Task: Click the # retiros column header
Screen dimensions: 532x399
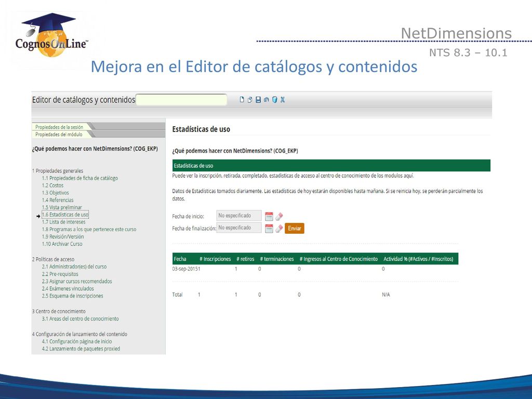Action: pyautogui.click(x=245, y=259)
